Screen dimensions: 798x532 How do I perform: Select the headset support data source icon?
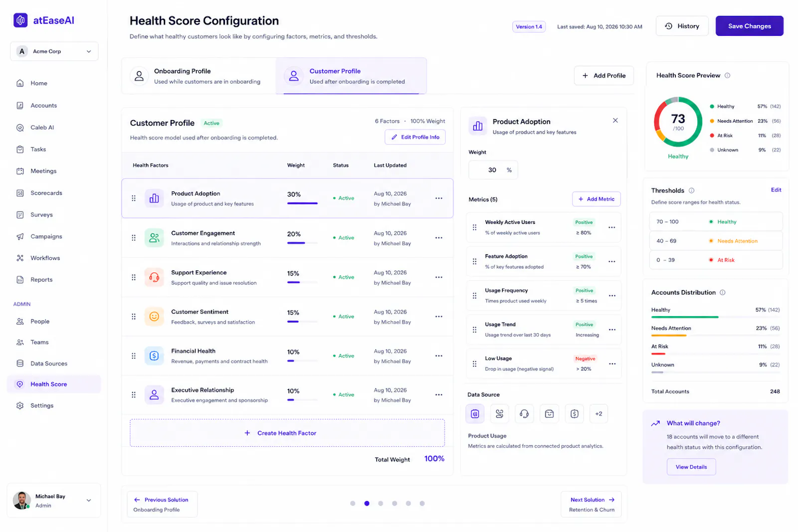coord(524,414)
